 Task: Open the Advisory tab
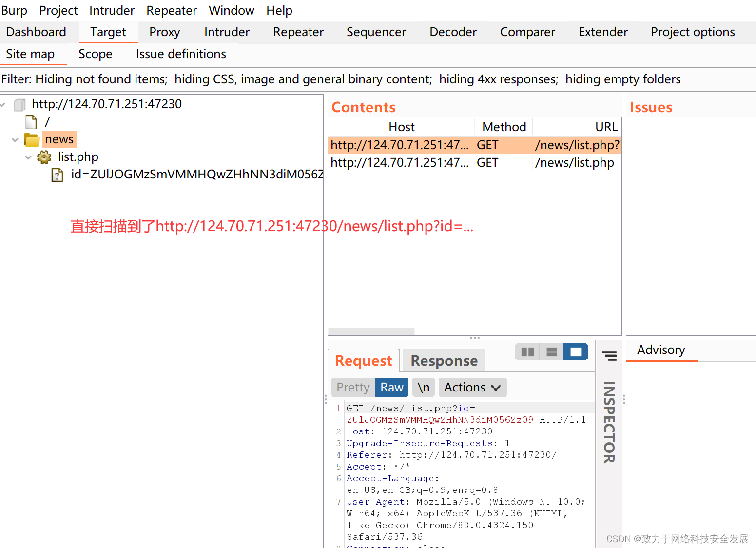click(661, 350)
